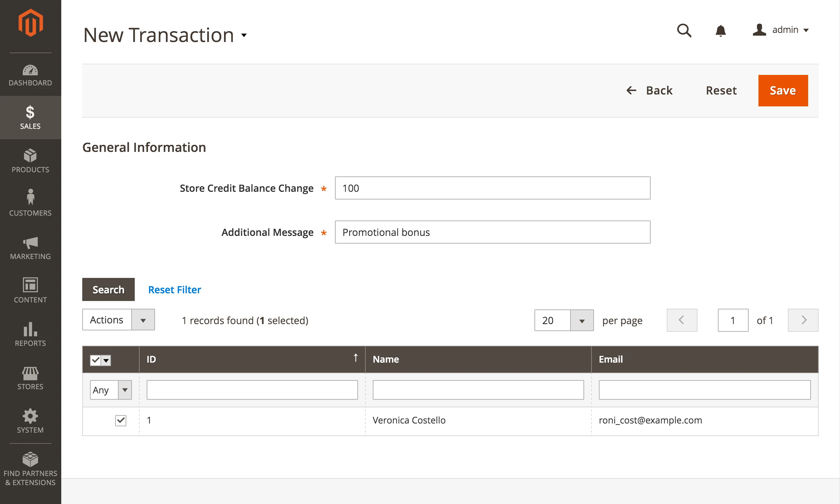Save the new transaction
The width and height of the screenshot is (840, 504).
point(783,90)
